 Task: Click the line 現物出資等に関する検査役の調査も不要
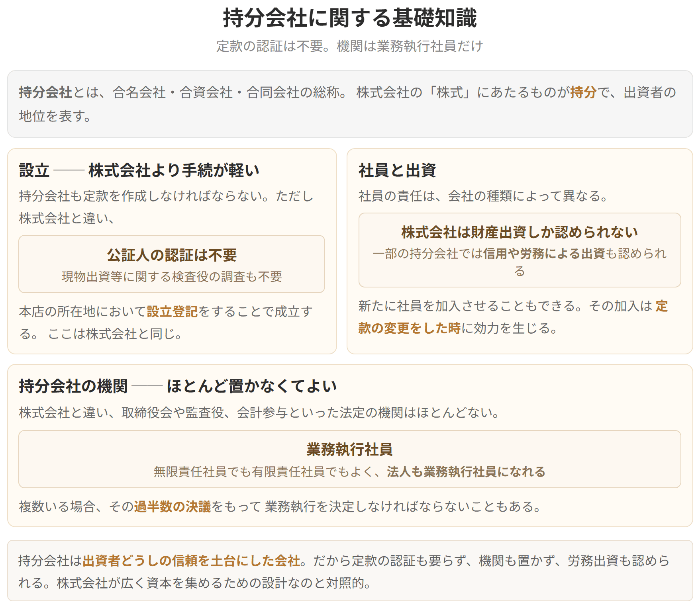pos(172,277)
